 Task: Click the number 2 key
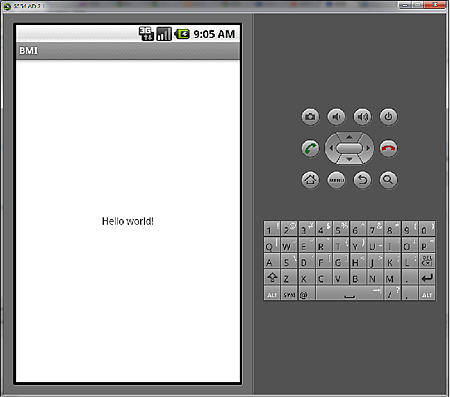tap(289, 228)
